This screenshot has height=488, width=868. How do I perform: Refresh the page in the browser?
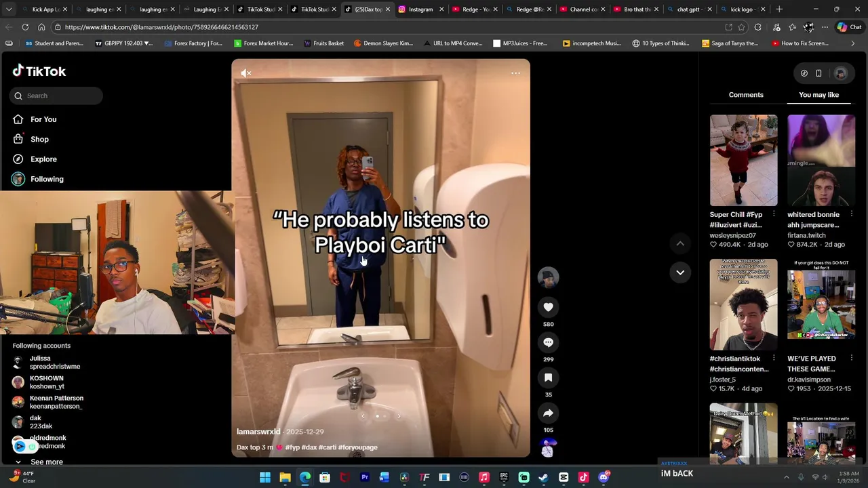click(x=25, y=27)
